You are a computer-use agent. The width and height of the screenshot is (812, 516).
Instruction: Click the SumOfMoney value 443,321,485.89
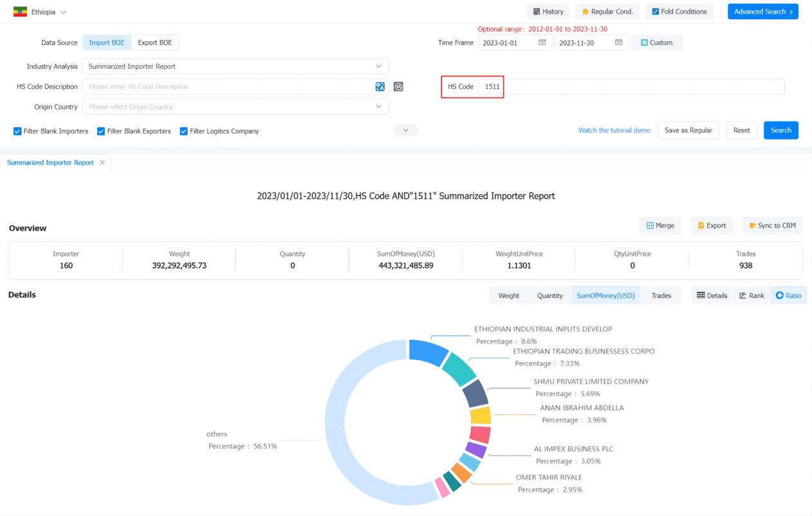pos(405,266)
